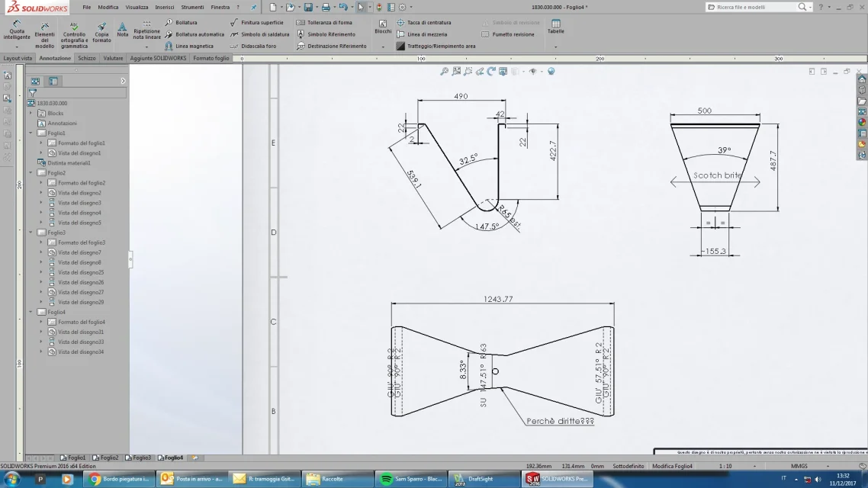Image resolution: width=868 pixels, height=488 pixels.
Task: Print the drawing with the printer icon
Action: point(326,7)
